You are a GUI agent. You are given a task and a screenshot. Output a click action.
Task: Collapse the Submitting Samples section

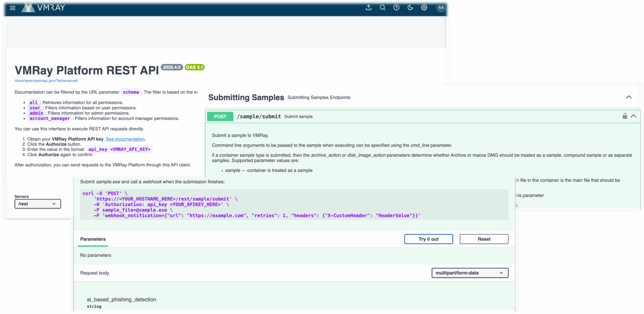629,97
